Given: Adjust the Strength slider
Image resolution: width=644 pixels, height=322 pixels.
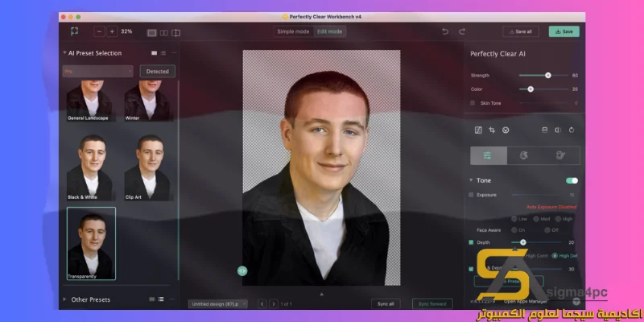Looking at the screenshot, I should click(x=547, y=75).
